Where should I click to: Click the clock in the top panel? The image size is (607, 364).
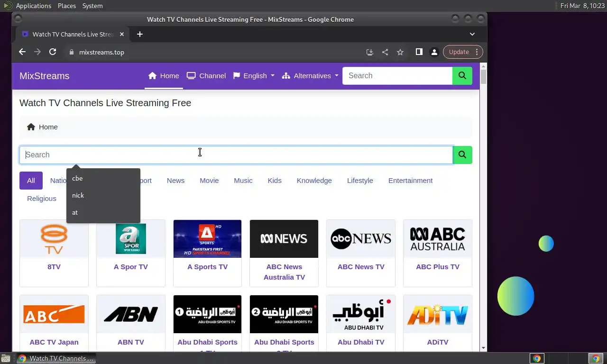[582, 6]
